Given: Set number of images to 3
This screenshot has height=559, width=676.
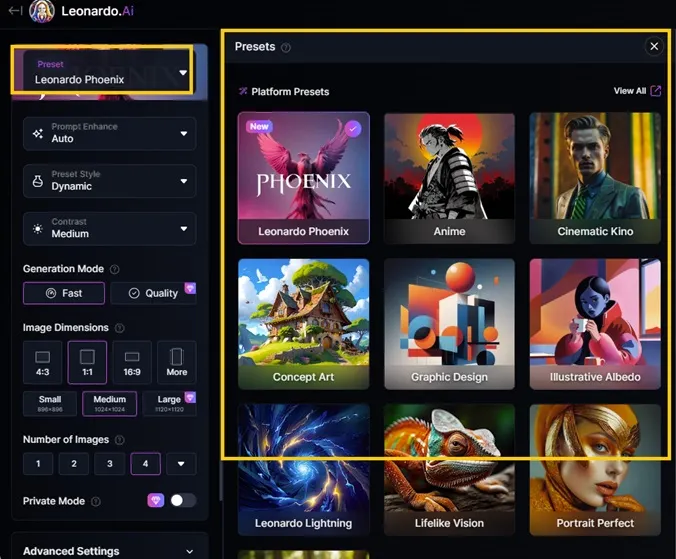Looking at the screenshot, I should point(110,463).
